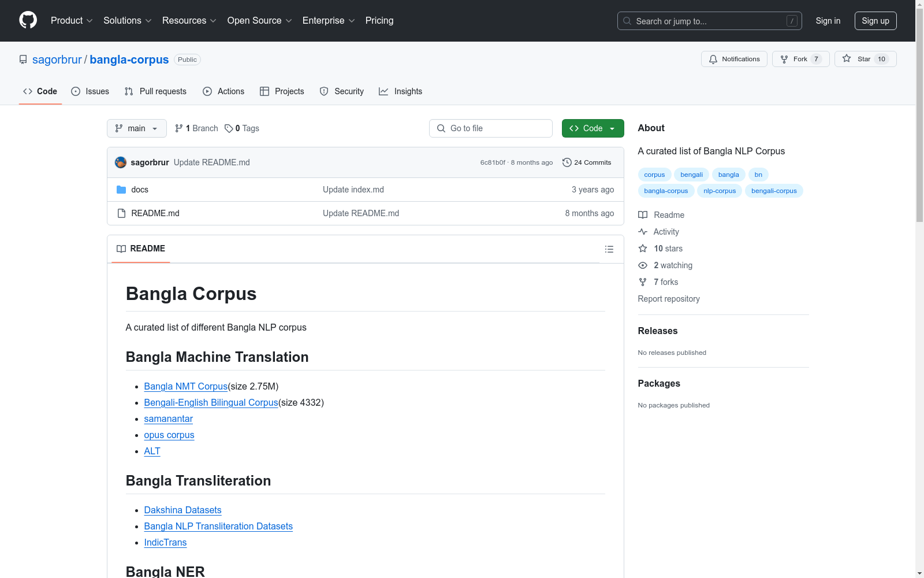Click the Sign in link

828,21
